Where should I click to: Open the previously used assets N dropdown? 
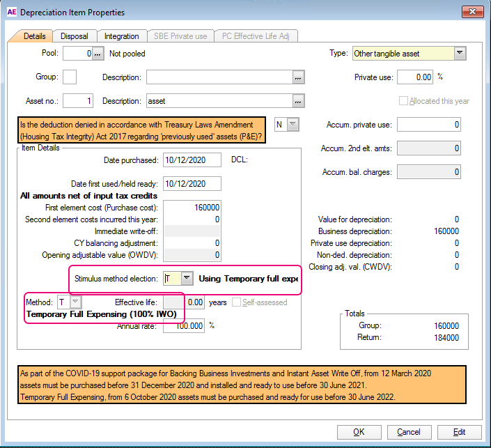pos(293,124)
